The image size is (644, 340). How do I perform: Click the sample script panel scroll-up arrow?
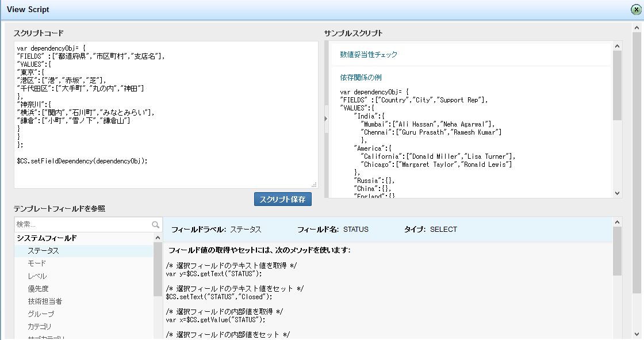[x=618, y=46]
